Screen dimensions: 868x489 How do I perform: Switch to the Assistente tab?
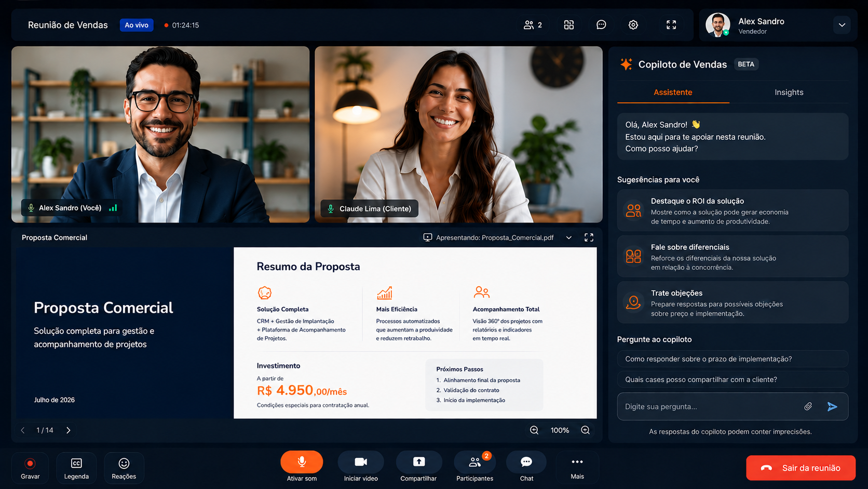(x=673, y=92)
